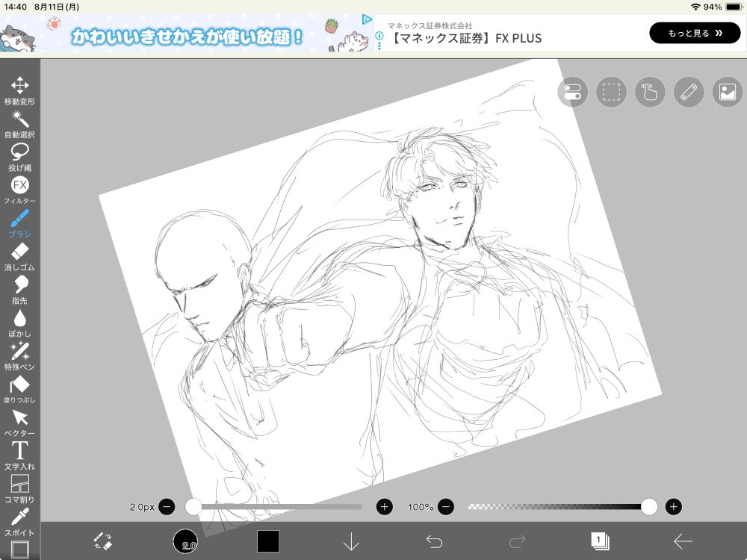Decrease opacity with minus button
Viewport: 747px width, 560px height.
(x=446, y=507)
